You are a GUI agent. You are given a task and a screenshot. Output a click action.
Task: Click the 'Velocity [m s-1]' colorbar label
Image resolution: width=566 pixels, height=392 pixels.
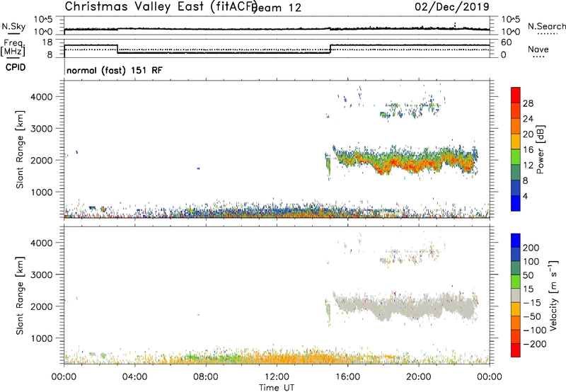coord(553,295)
